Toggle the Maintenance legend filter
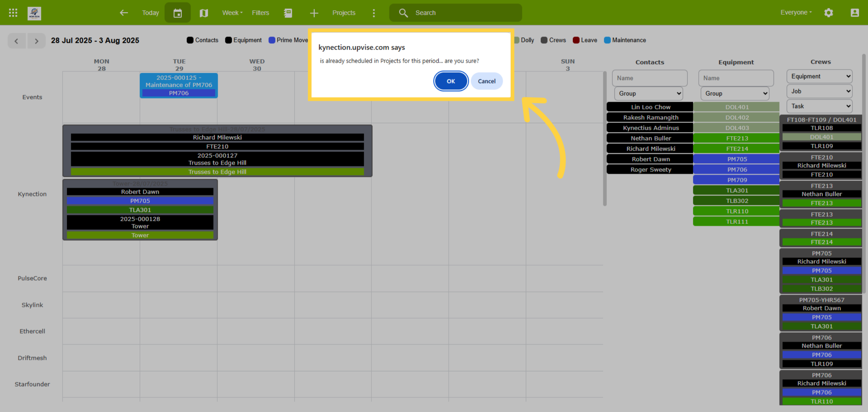The image size is (868, 412). click(625, 40)
